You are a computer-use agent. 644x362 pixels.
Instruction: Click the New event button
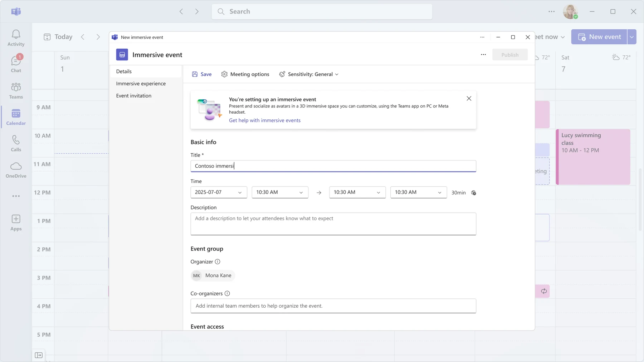(599, 37)
